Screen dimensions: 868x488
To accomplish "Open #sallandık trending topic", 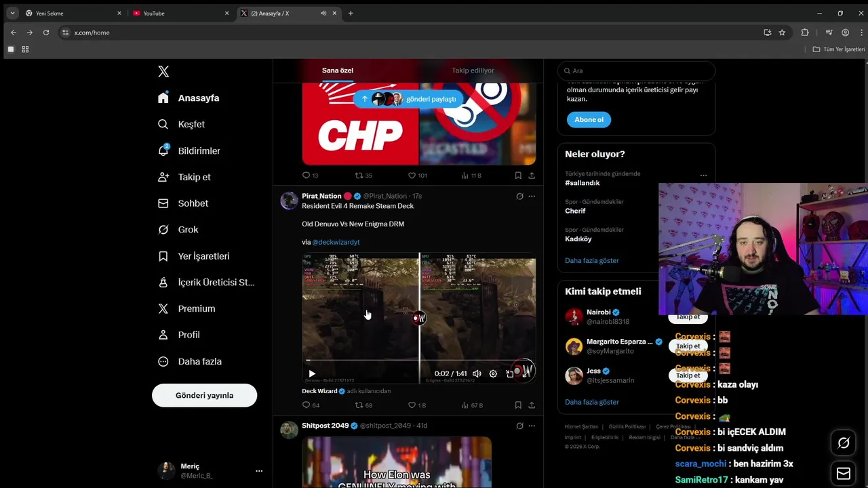I will pos(583,183).
